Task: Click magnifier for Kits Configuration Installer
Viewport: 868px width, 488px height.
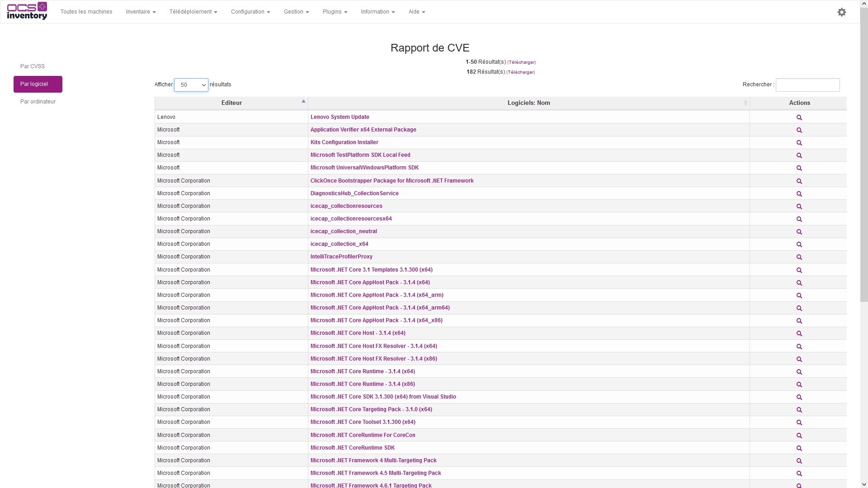Action: click(x=799, y=143)
